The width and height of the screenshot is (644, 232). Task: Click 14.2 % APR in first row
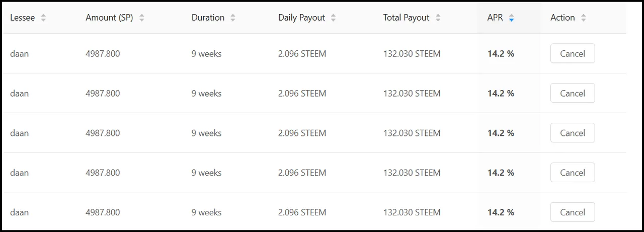[501, 53]
